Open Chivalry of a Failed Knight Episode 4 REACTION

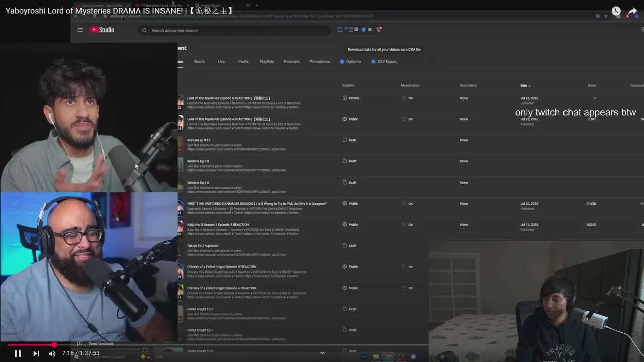tap(221, 288)
